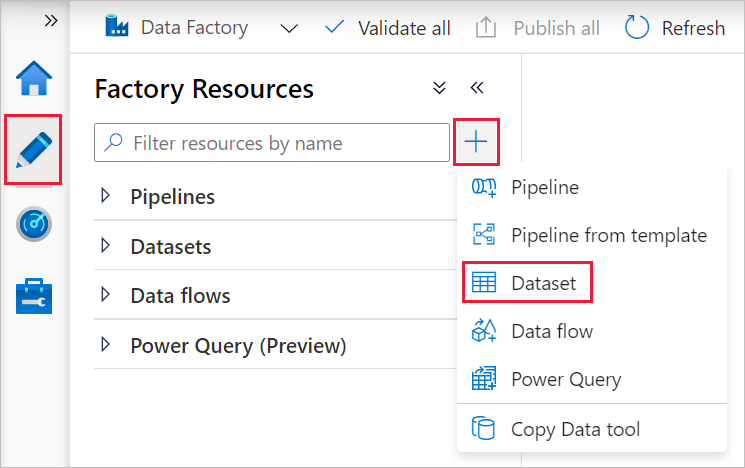Collapse the Factory Resources panel
The width and height of the screenshot is (745, 468).
point(477,88)
